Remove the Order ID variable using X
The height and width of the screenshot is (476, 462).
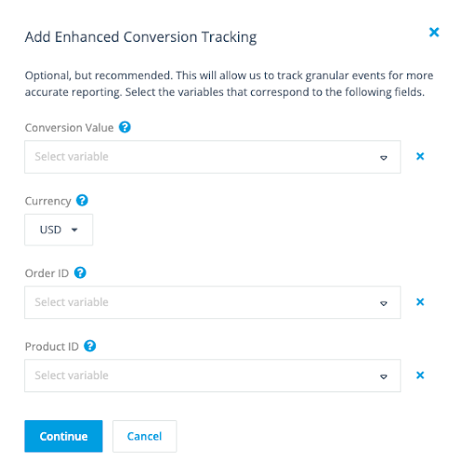pos(420,302)
